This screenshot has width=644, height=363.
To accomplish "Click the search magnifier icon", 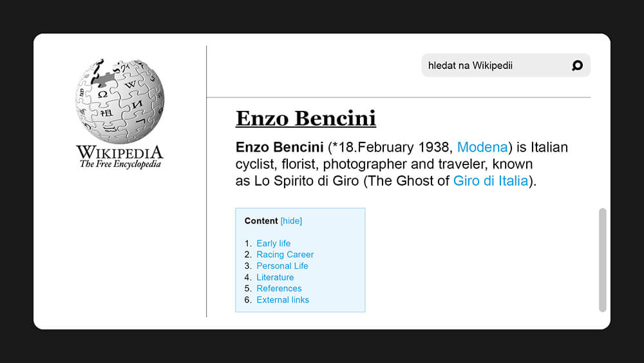I will pyautogui.click(x=577, y=65).
